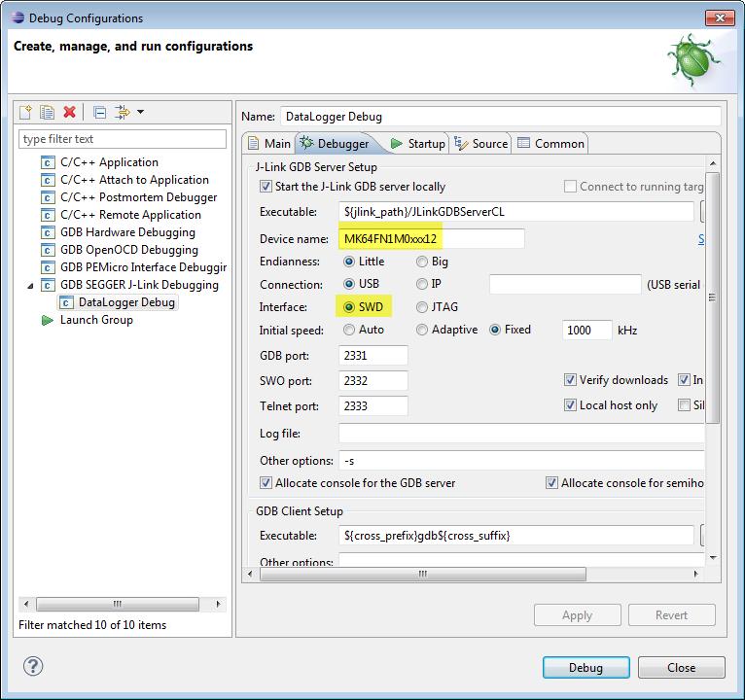Choose Big endianness option
The width and height of the screenshot is (745, 700).
pyautogui.click(x=422, y=262)
